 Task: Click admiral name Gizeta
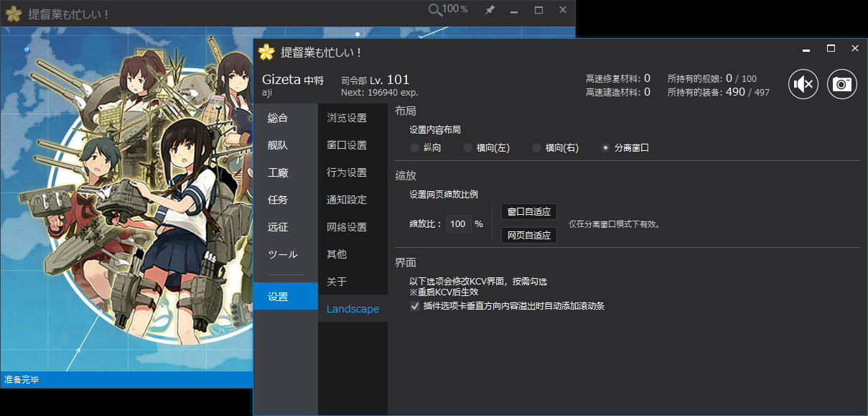coord(281,79)
